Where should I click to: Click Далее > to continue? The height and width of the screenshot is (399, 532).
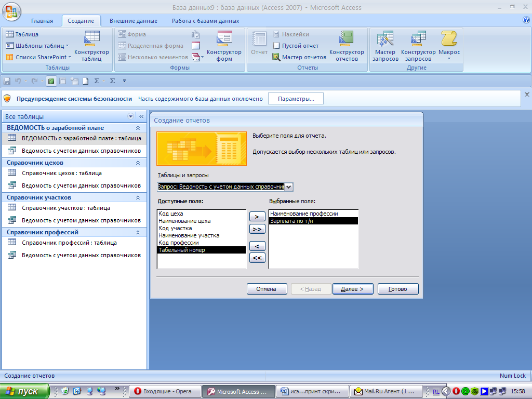353,289
